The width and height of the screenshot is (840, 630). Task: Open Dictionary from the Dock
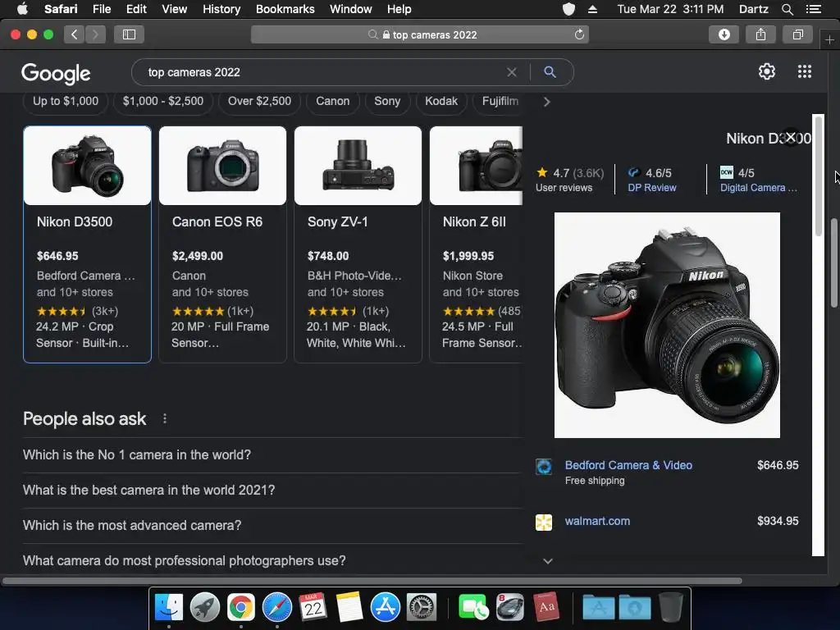coord(546,607)
